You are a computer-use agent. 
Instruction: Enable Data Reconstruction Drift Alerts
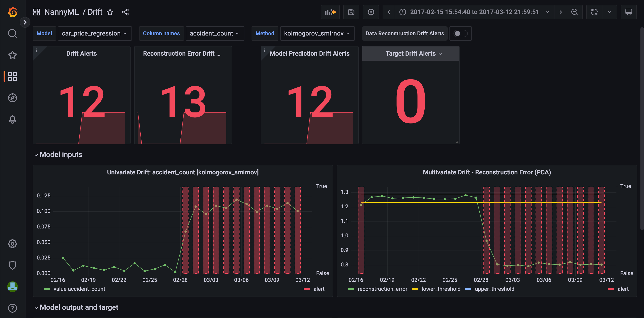pos(460,33)
